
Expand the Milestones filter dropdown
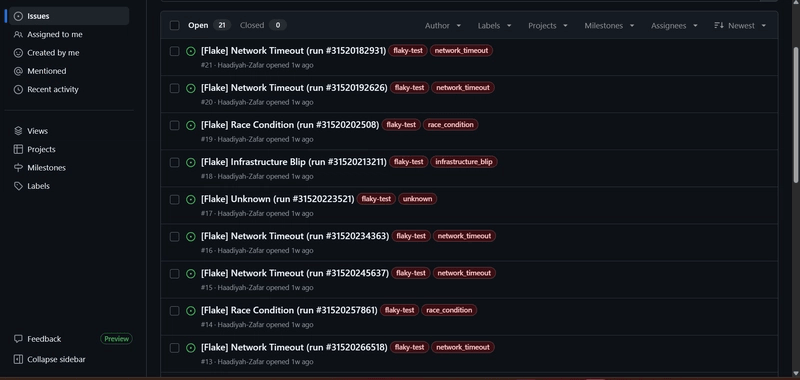pyautogui.click(x=609, y=26)
